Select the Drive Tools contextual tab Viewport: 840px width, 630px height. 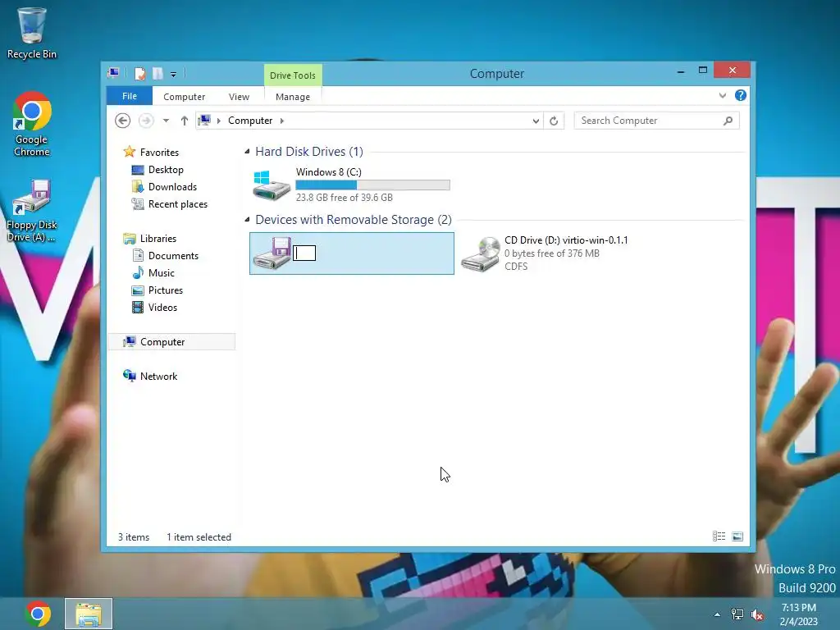coord(293,75)
